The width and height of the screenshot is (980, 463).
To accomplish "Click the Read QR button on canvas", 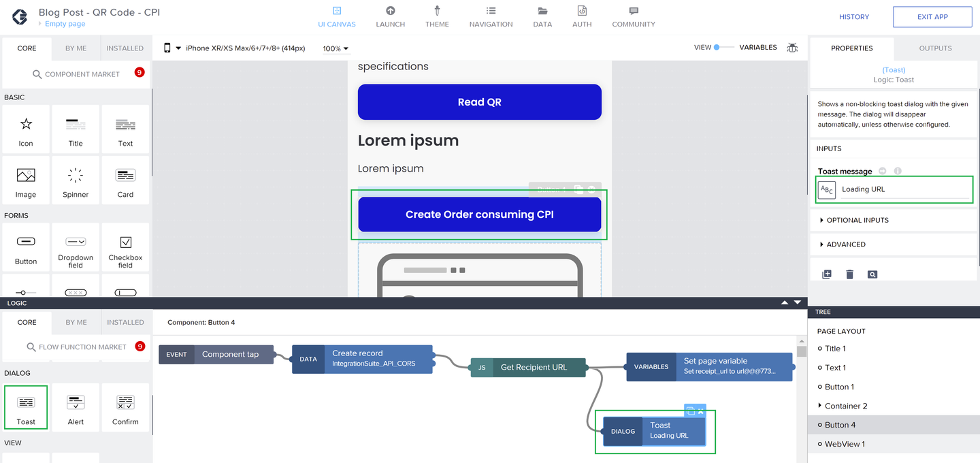I will (x=480, y=102).
